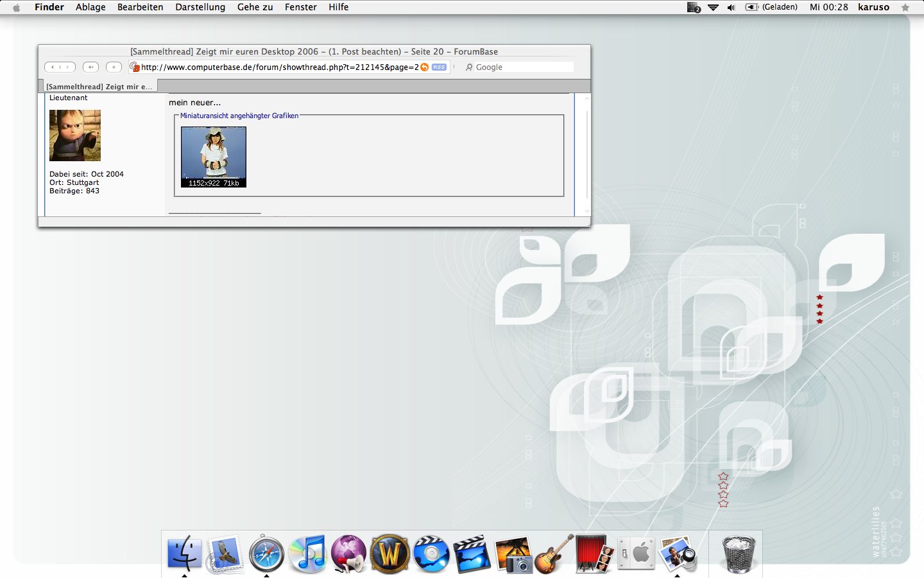Open the Darstellung menu
This screenshot has height=578, width=924.
coord(200,7)
